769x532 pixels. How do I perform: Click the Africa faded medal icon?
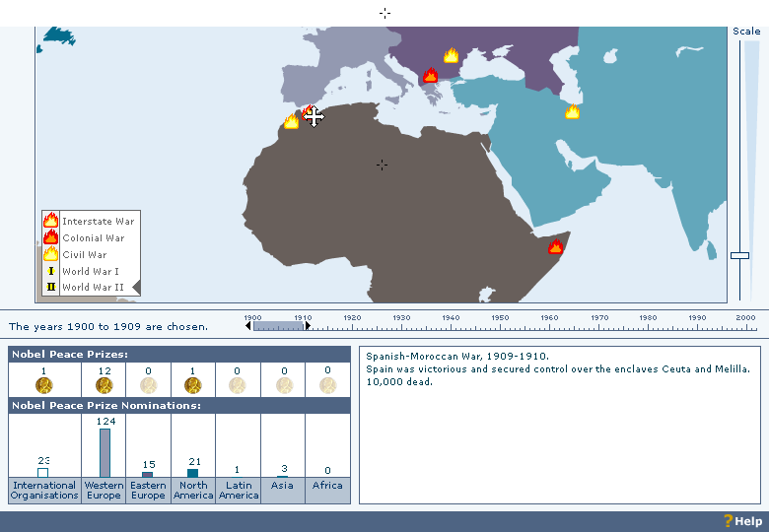click(327, 385)
